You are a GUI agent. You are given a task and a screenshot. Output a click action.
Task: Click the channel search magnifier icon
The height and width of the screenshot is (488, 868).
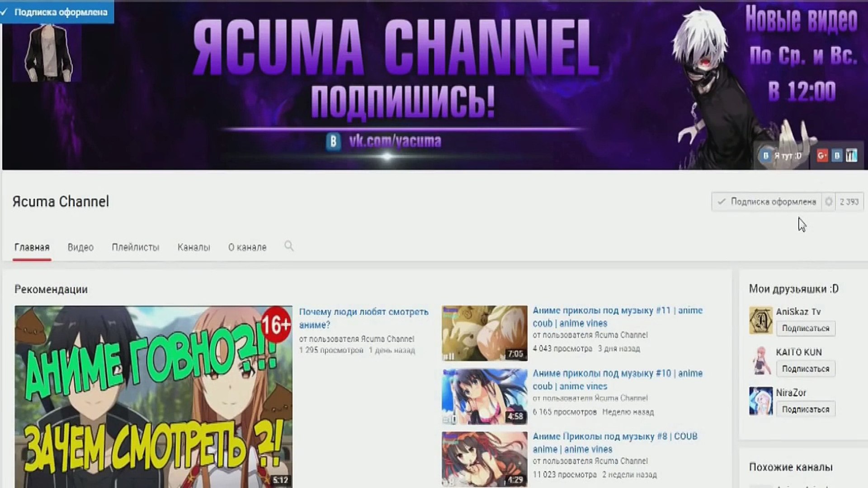point(289,246)
